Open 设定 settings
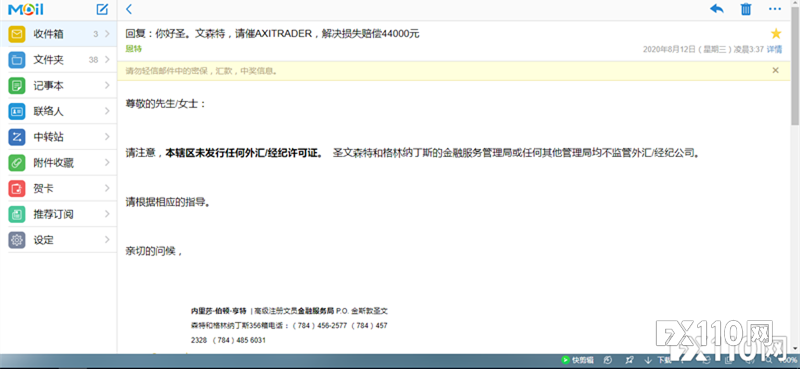The image size is (800, 369). pyautogui.click(x=59, y=240)
